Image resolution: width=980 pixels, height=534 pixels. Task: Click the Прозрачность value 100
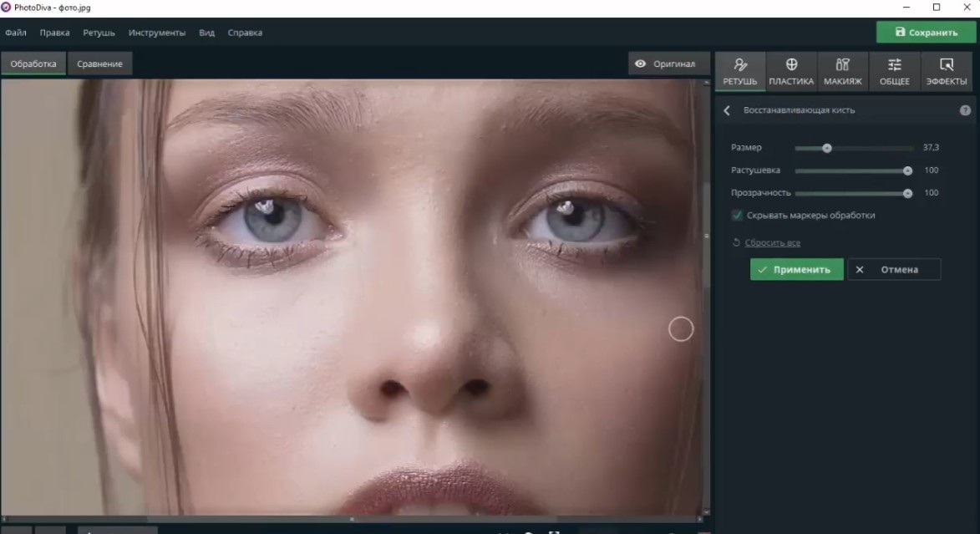[932, 192]
